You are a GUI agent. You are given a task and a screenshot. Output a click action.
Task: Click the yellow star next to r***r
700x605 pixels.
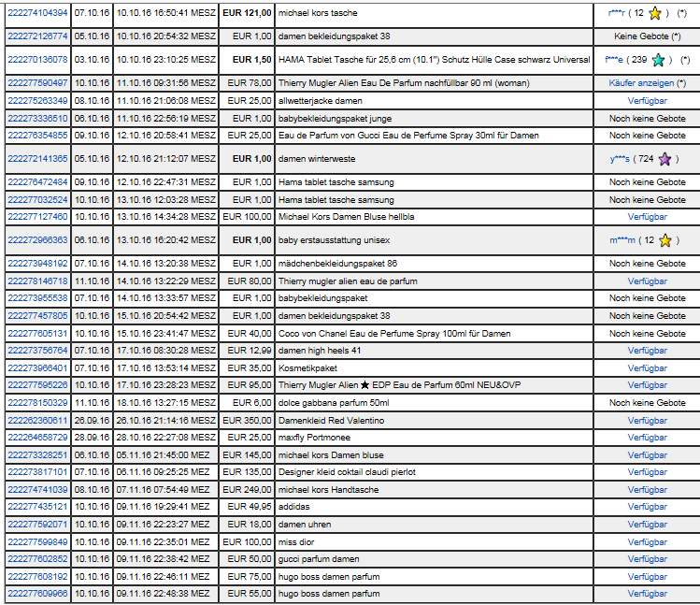(x=655, y=13)
